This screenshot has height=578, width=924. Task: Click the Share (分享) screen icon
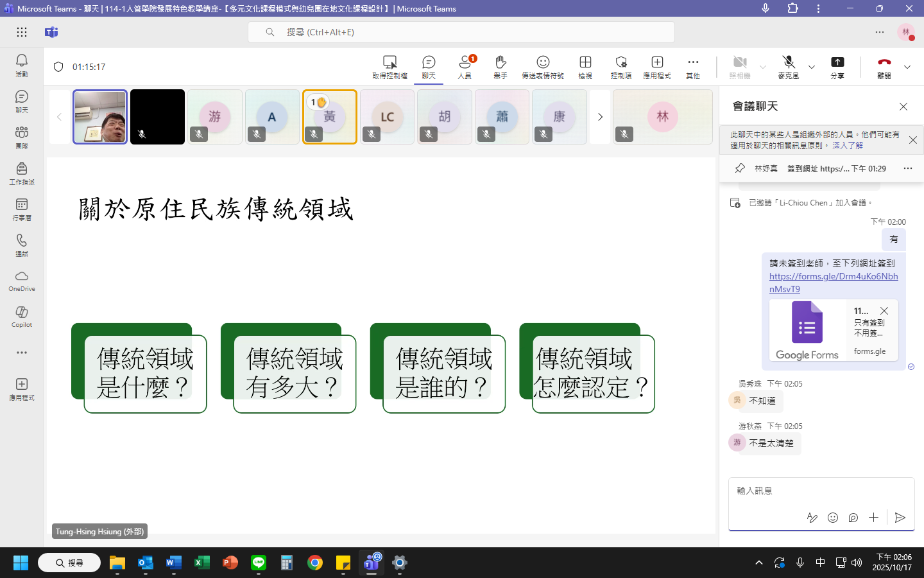coord(837,62)
